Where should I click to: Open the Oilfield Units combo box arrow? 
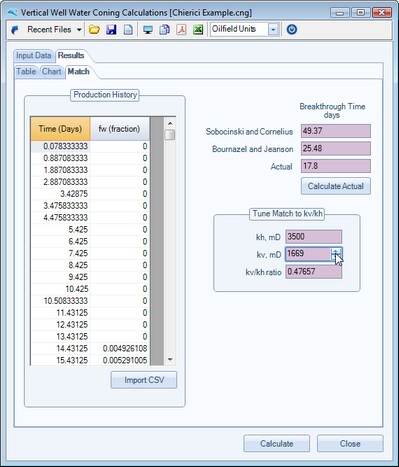click(273, 30)
